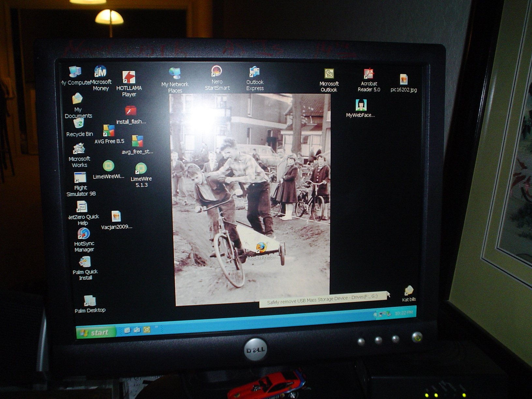
Task: Click the LimeWireWi... installer icon
Action: pyautogui.click(x=108, y=170)
